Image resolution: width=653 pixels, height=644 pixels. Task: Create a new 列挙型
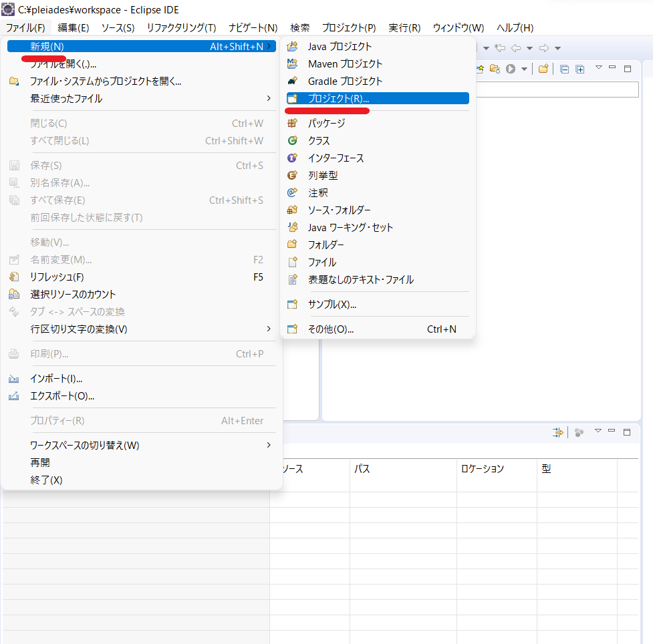378,175
